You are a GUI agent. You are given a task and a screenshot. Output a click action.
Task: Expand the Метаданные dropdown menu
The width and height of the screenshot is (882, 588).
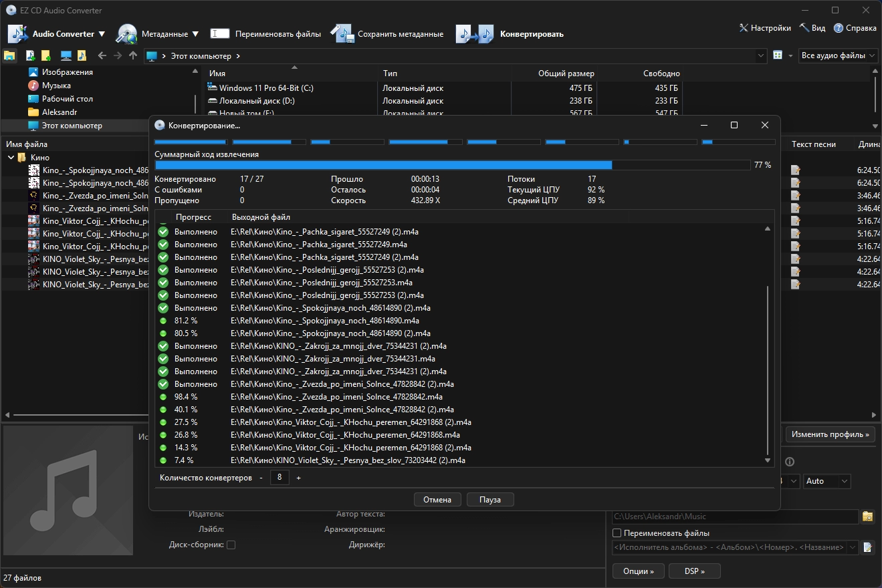coord(195,34)
